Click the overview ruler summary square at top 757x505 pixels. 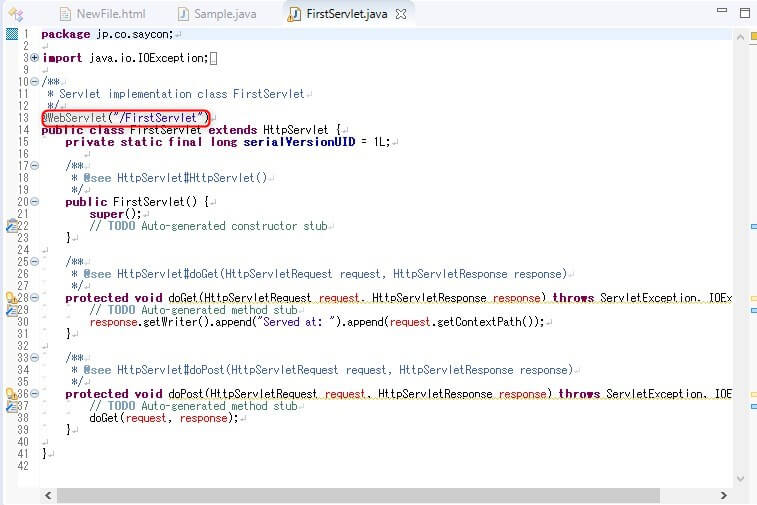tap(754, 36)
